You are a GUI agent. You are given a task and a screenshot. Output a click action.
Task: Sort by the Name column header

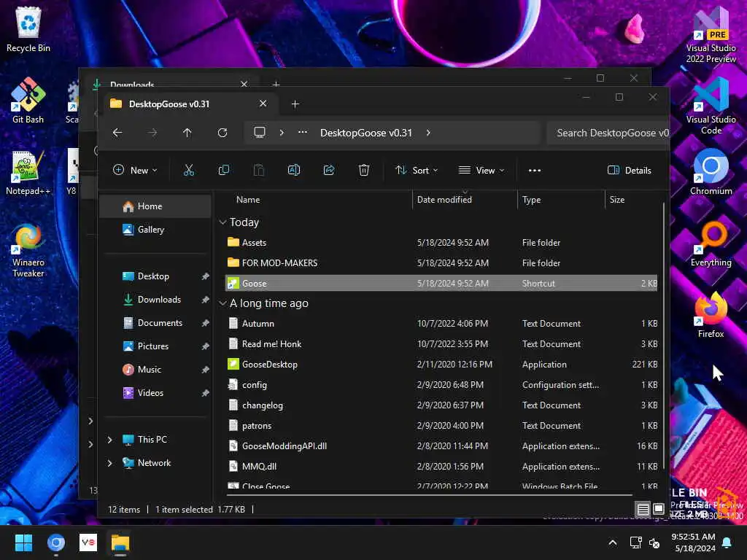click(x=318, y=200)
